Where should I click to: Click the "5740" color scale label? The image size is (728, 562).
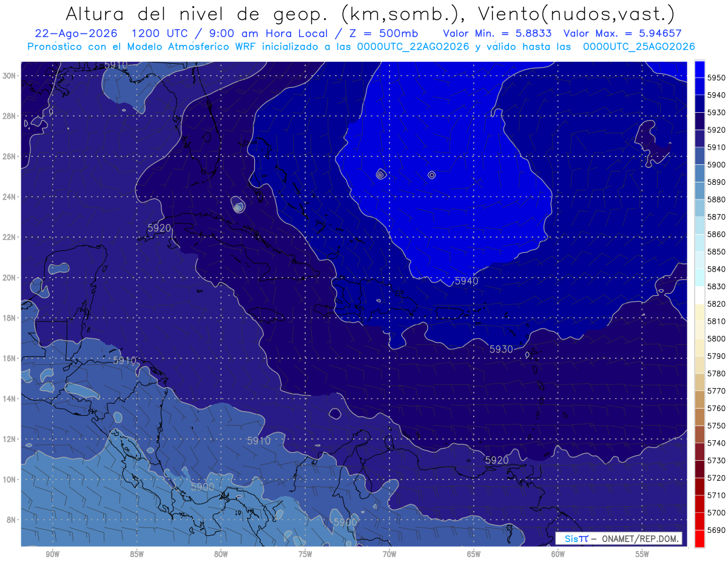point(716,443)
